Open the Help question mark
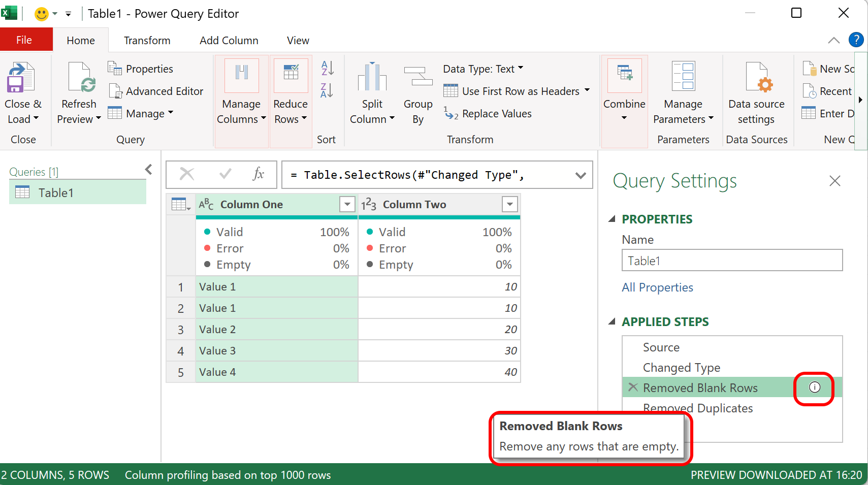Viewport: 868px width, 485px height. tap(856, 40)
